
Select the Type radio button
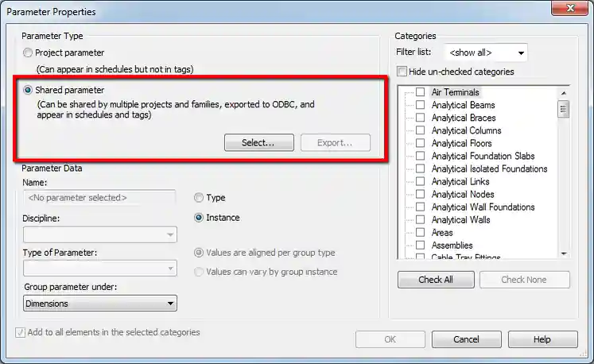(x=199, y=198)
